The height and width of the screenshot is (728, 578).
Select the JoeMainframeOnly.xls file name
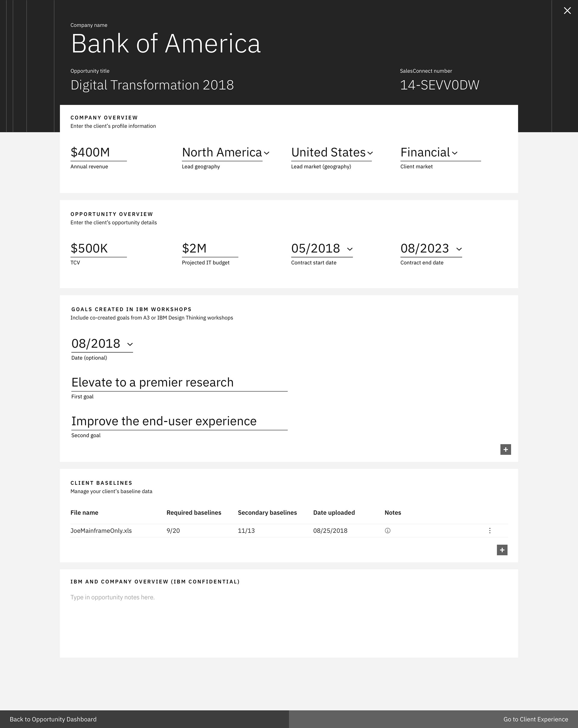(x=101, y=530)
